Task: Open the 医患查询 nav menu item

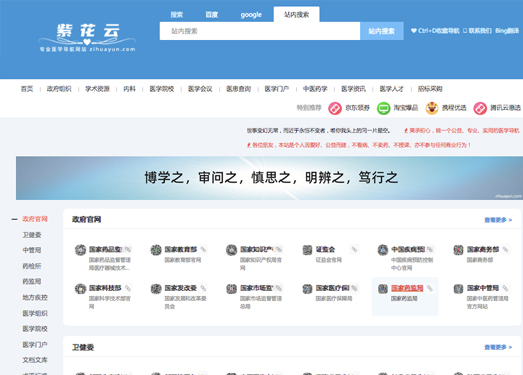Action: point(238,89)
